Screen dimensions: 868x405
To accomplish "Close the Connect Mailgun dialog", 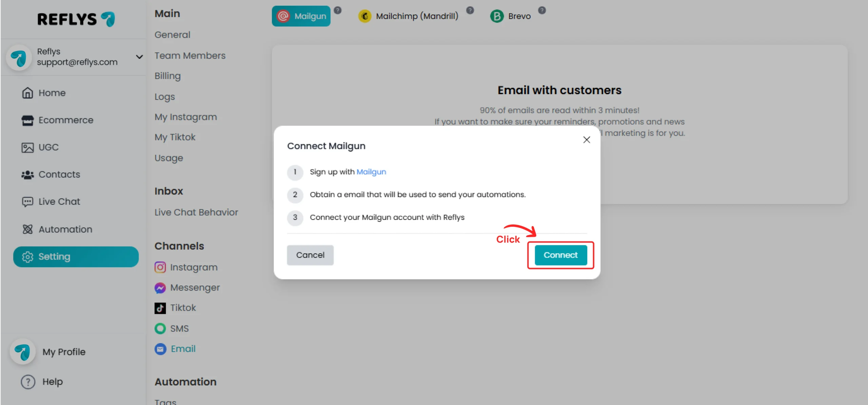I will click(586, 140).
